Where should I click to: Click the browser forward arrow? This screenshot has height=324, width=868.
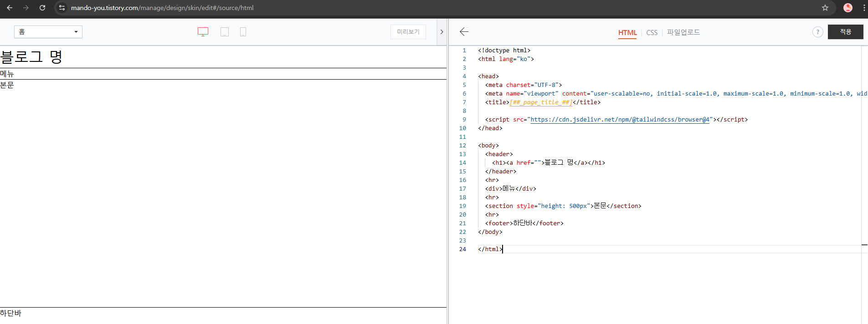(26, 8)
